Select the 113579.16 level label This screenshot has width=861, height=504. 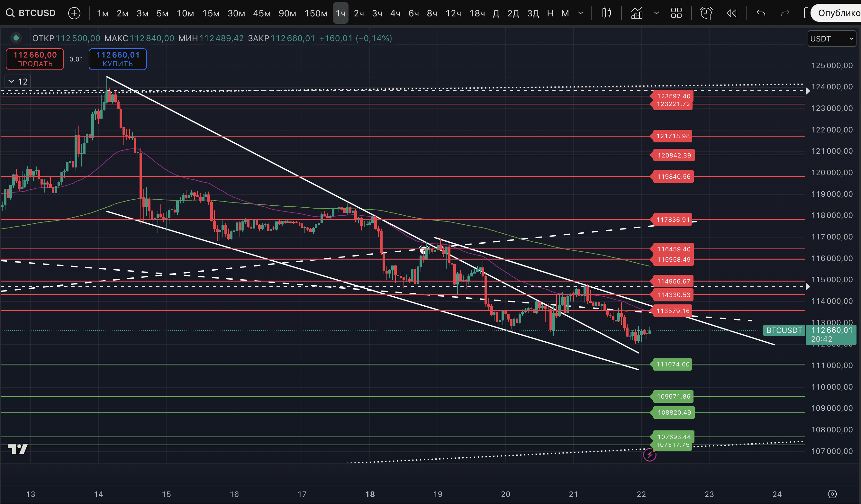tap(673, 310)
